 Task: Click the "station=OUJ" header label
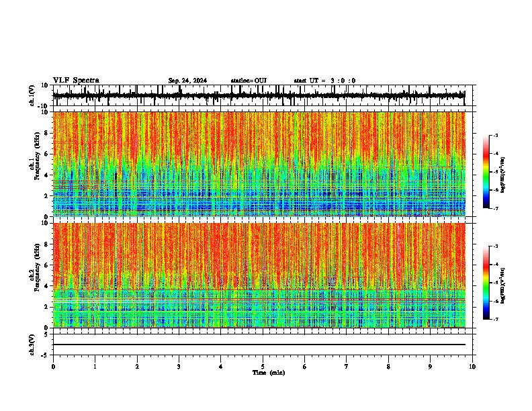[249, 81]
